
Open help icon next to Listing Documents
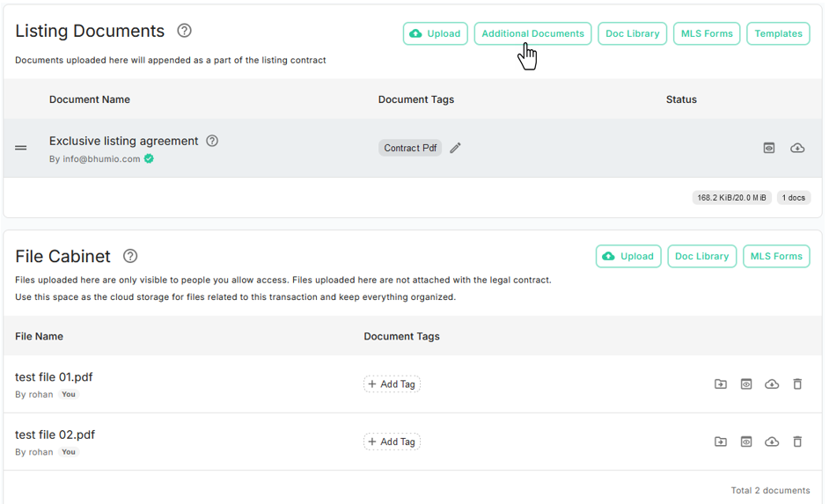[184, 31]
